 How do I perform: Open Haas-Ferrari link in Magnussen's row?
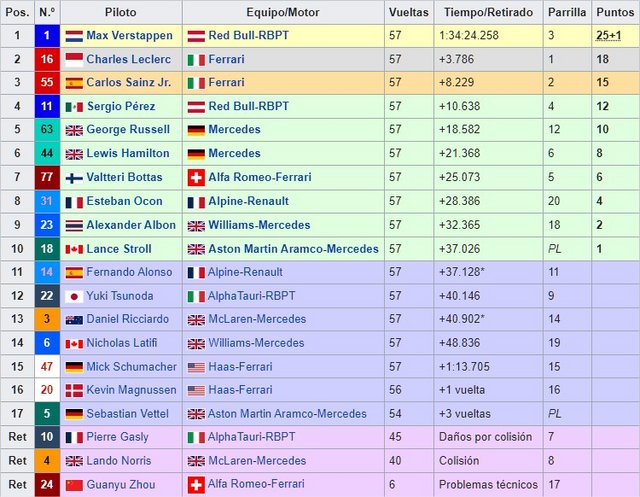tap(240, 390)
